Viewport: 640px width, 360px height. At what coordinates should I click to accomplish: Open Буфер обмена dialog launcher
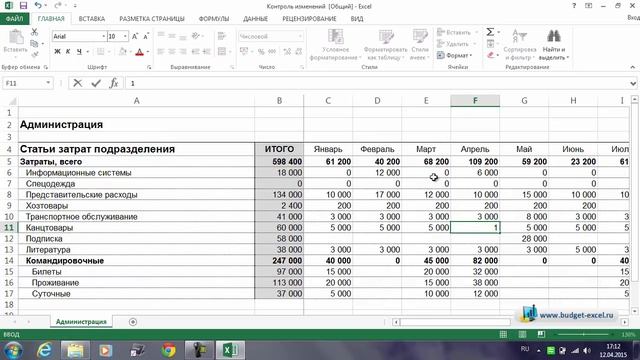tap(46, 67)
